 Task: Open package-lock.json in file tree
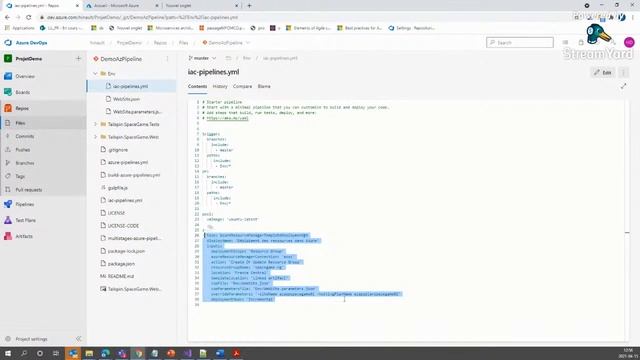coord(126,251)
